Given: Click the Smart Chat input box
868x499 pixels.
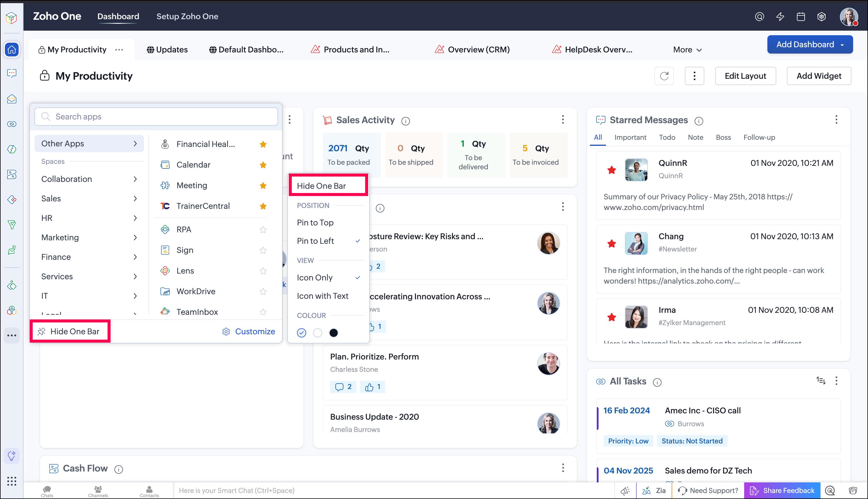Looking at the screenshot, I should (x=393, y=491).
